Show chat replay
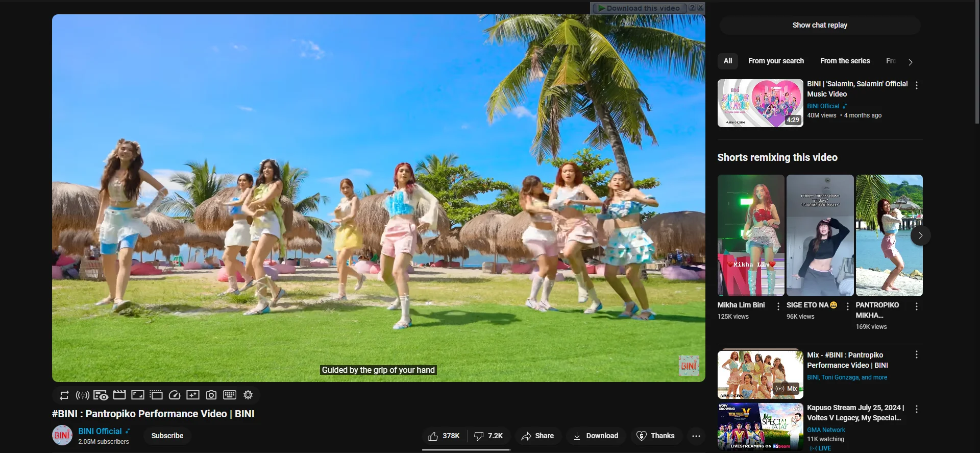 click(820, 25)
